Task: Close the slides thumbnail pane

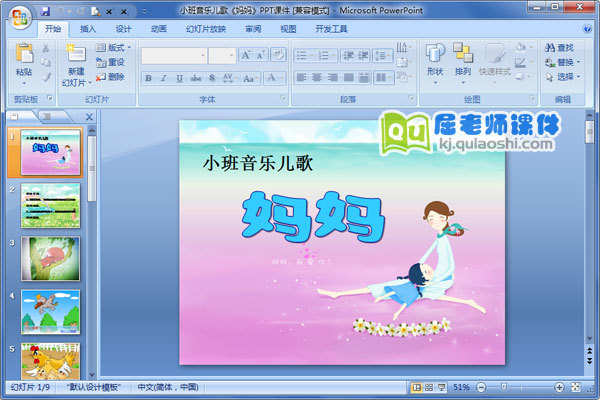Action: (89, 117)
